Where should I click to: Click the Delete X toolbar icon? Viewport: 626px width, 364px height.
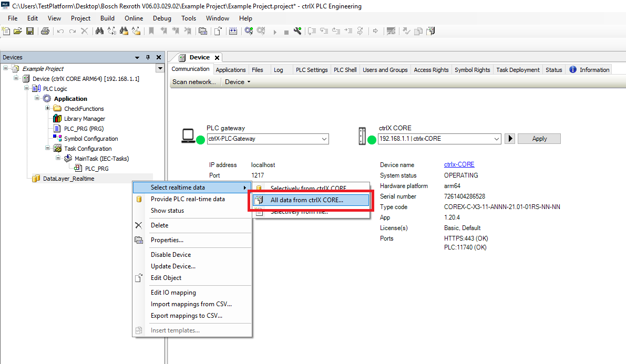click(85, 32)
